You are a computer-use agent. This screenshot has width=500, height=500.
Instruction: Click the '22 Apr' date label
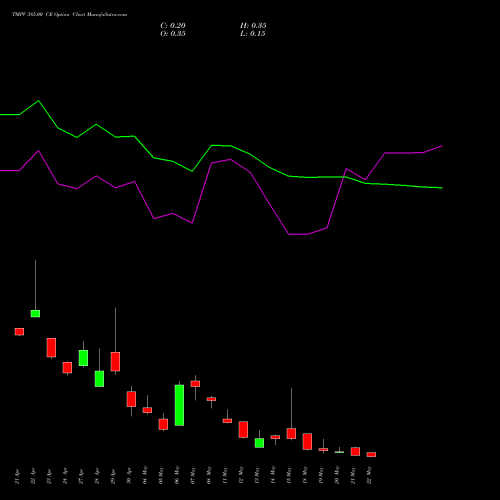33,477
